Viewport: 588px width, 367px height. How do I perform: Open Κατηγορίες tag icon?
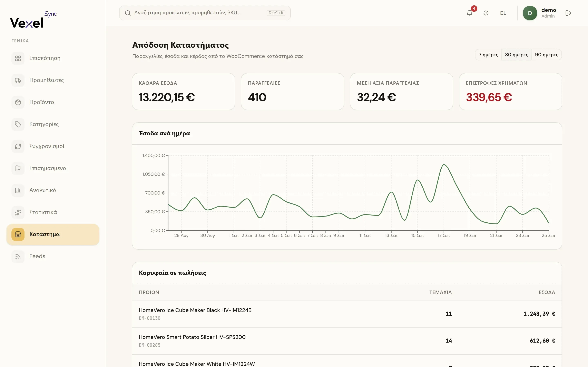[x=18, y=124]
